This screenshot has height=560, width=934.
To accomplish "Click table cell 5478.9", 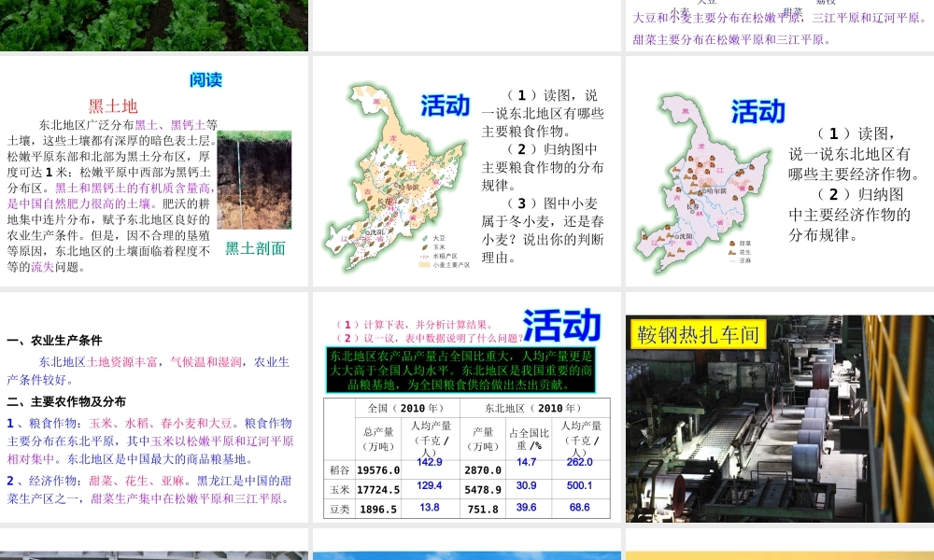I will click(483, 490).
